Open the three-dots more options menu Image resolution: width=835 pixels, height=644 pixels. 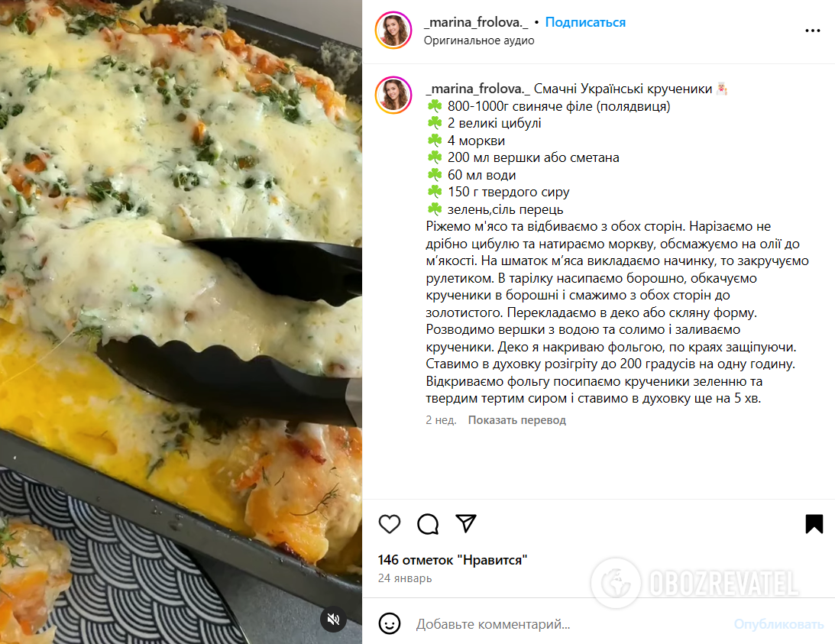point(813,31)
